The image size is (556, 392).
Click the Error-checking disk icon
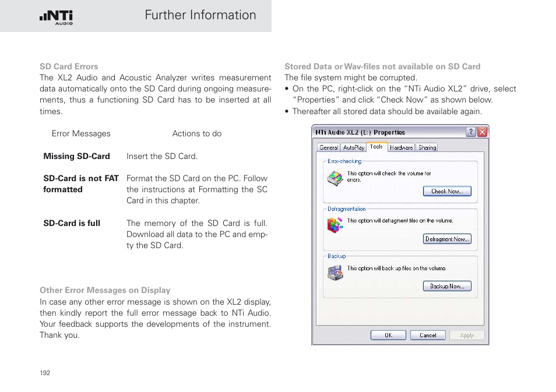pyautogui.click(x=335, y=178)
